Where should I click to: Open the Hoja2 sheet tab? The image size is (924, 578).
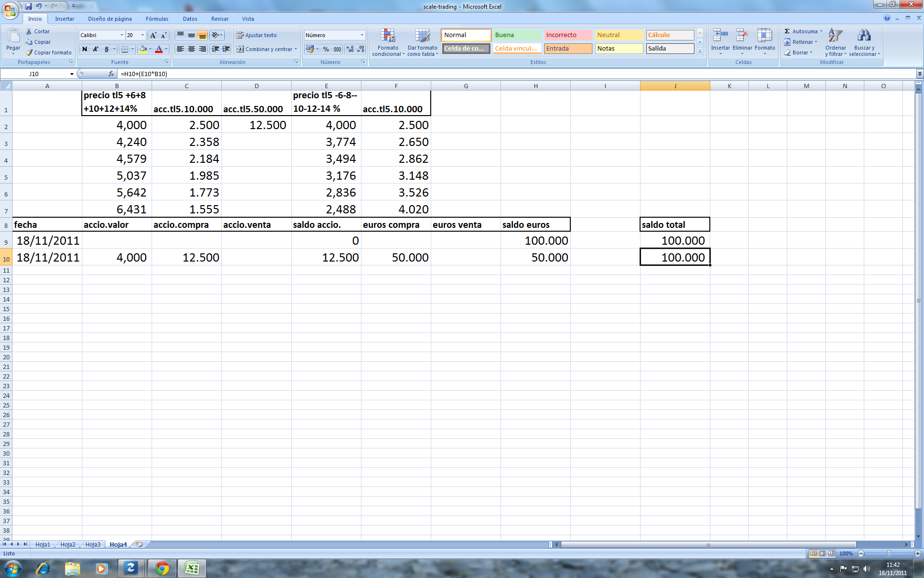coord(68,544)
